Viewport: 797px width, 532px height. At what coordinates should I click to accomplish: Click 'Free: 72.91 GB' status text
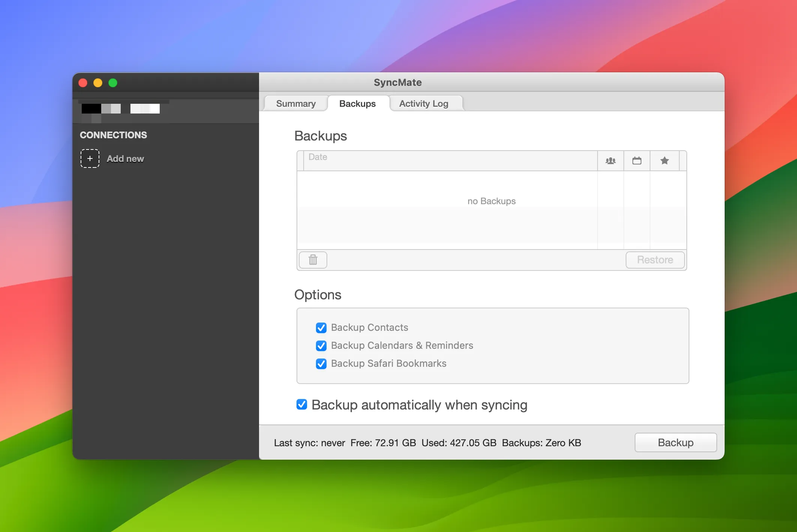(383, 443)
